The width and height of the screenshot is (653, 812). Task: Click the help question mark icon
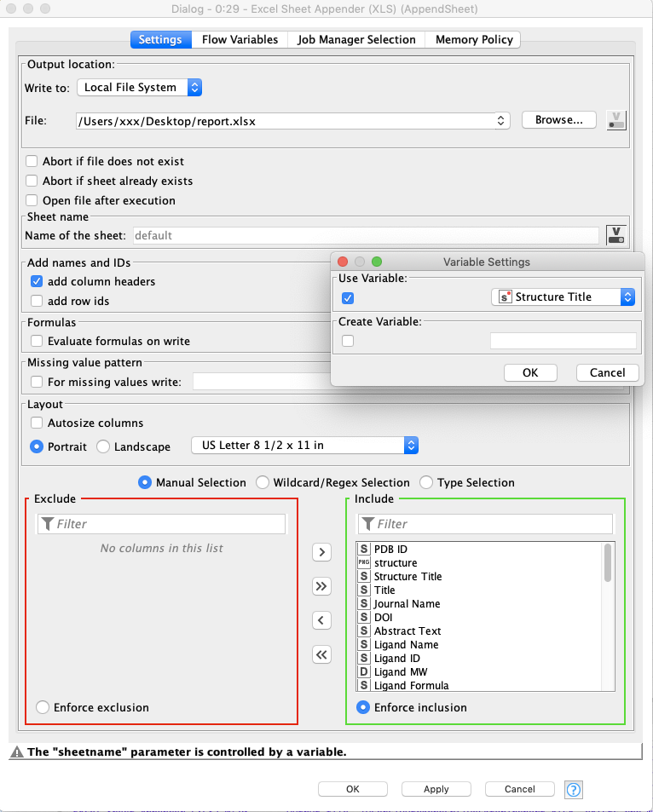click(574, 789)
